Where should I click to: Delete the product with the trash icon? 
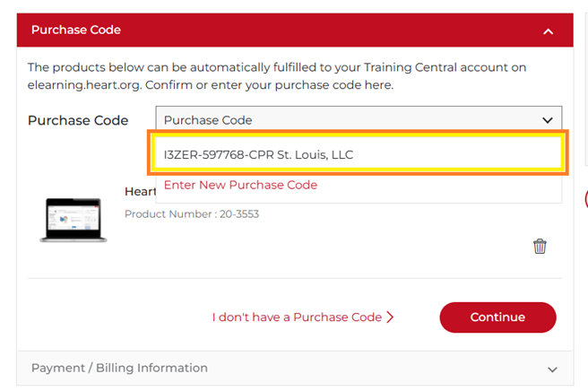(x=540, y=246)
